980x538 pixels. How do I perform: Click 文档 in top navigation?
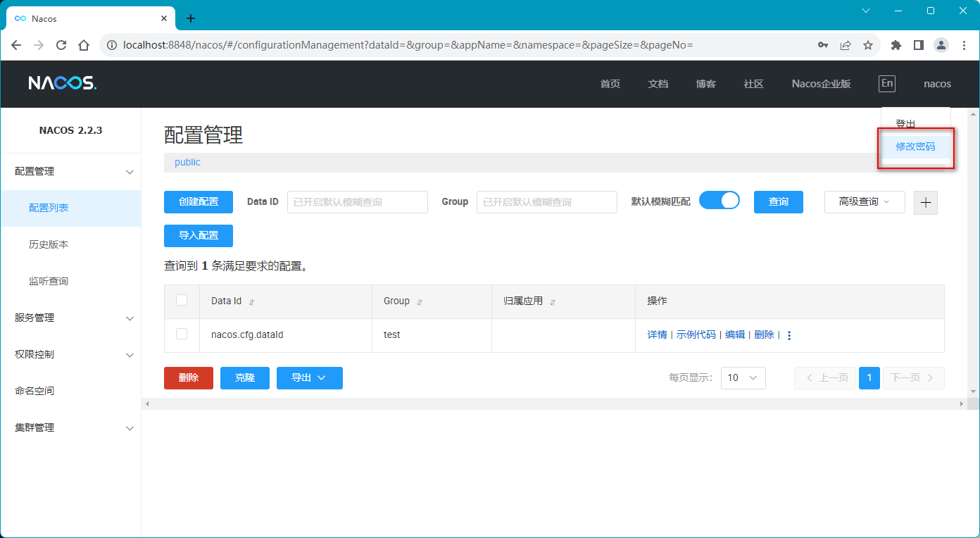click(658, 84)
